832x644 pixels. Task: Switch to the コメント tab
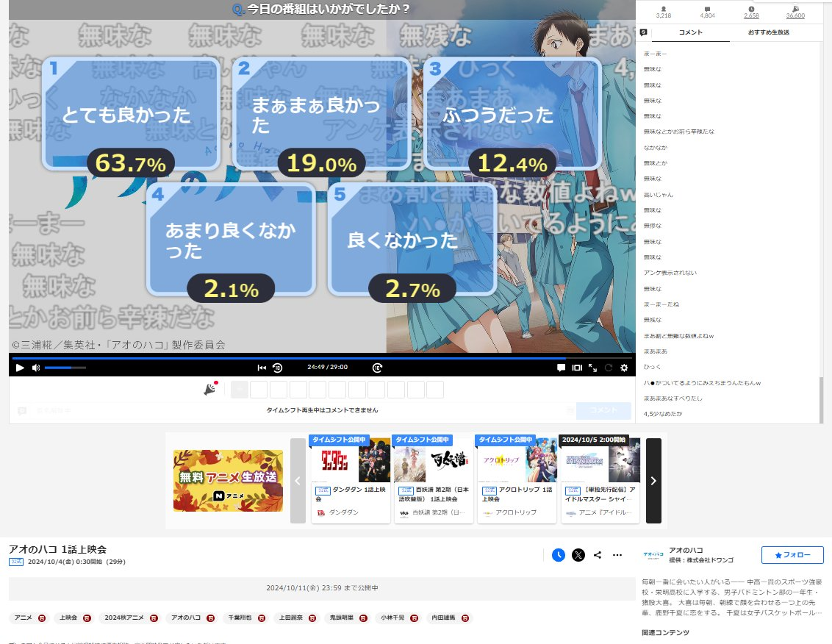click(690, 32)
